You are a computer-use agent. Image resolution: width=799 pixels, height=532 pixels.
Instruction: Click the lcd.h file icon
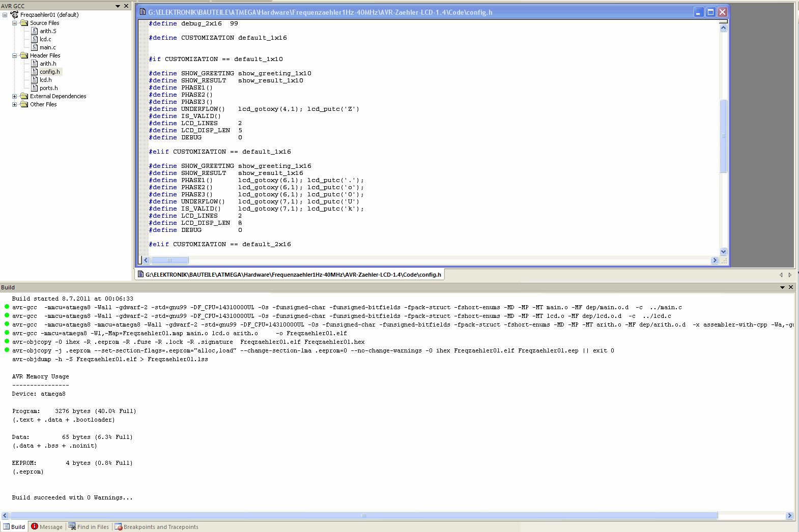point(35,80)
